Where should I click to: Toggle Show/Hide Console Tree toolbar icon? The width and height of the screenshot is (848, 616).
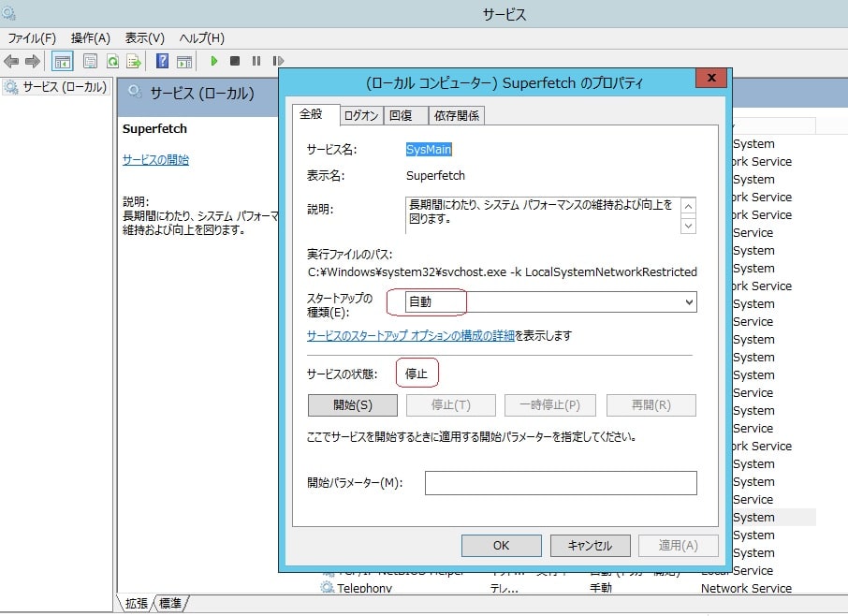[x=62, y=61]
